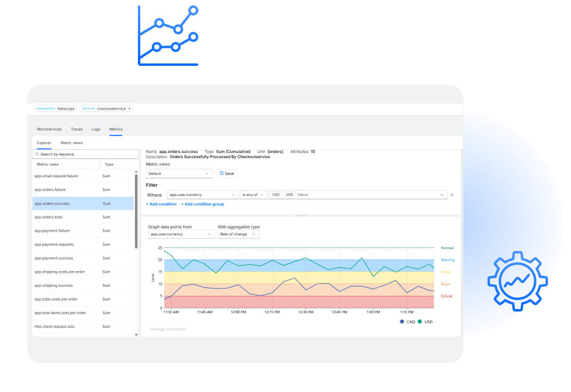Click the CAD value chip

(x=276, y=195)
